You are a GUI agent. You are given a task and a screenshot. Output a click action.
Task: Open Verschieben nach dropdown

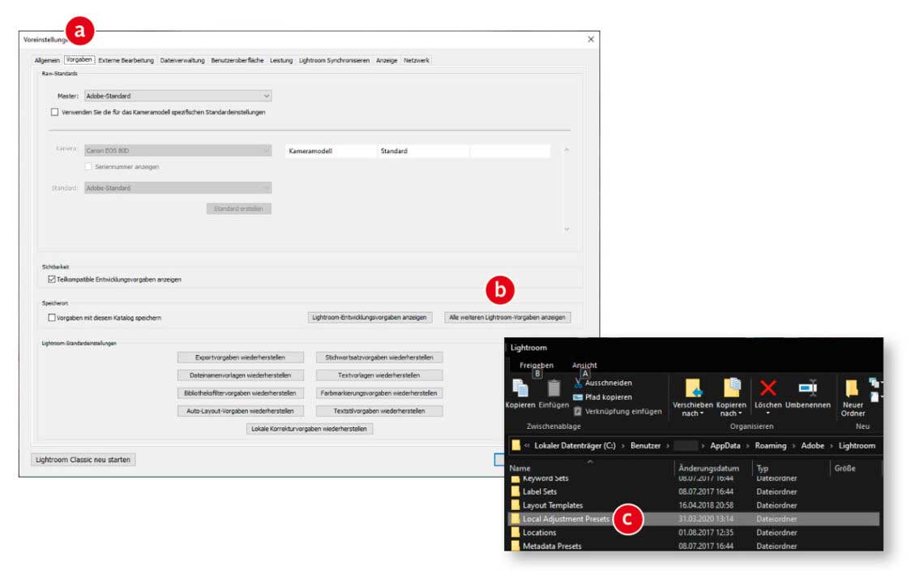692,398
